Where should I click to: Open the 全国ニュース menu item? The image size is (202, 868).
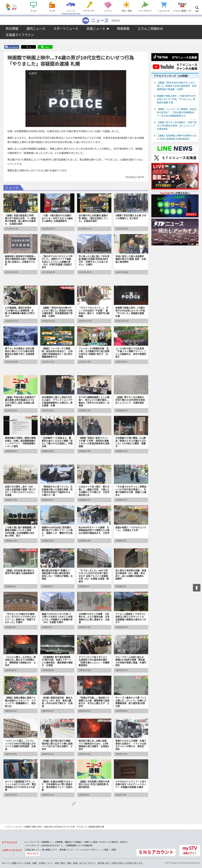pos(98,29)
